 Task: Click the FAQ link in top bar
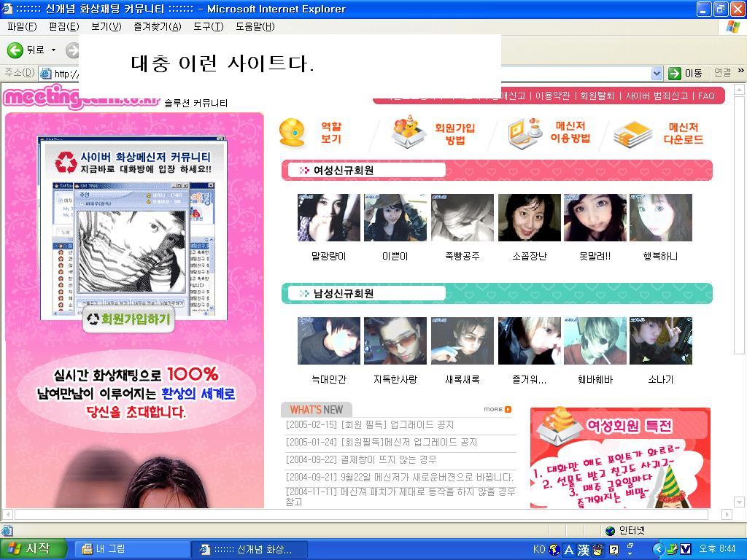point(706,96)
